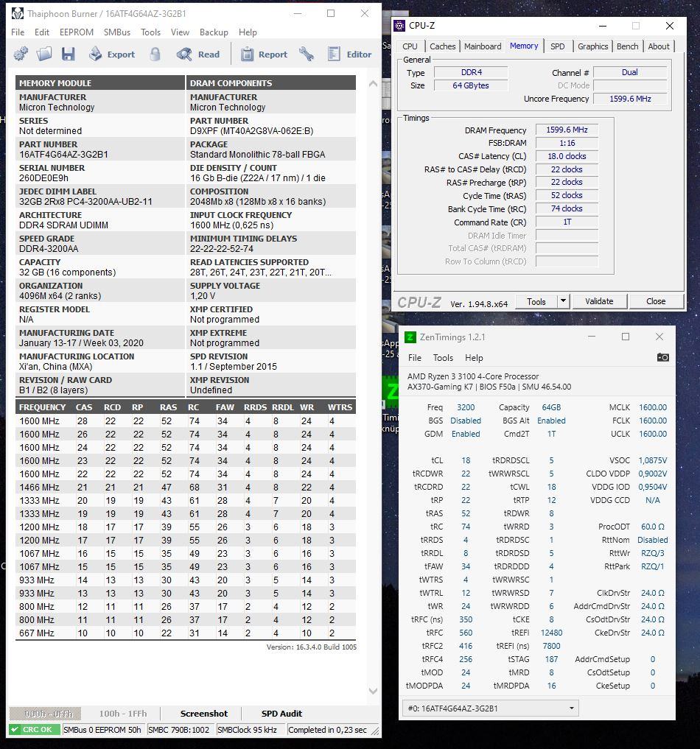Switch to the About tab in CPU-Z
The width and height of the screenshot is (700, 749).
pos(659,46)
